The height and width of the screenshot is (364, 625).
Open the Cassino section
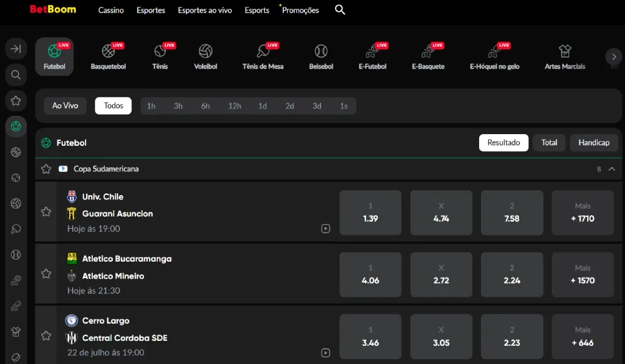pos(111,10)
